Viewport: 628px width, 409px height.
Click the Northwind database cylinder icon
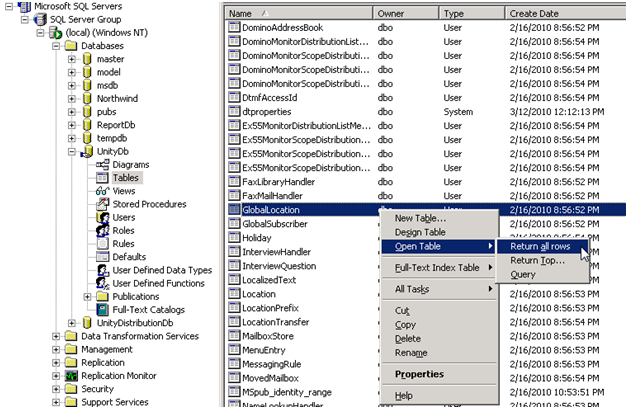(x=87, y=99)
